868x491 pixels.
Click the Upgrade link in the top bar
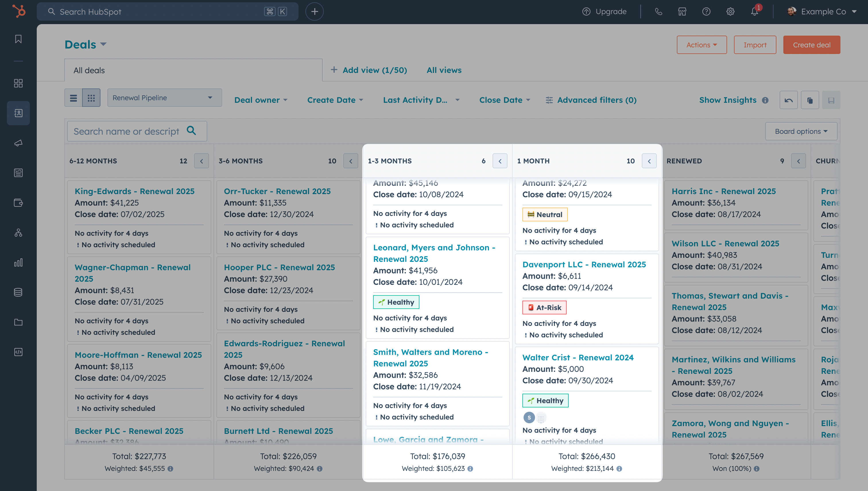604,11
